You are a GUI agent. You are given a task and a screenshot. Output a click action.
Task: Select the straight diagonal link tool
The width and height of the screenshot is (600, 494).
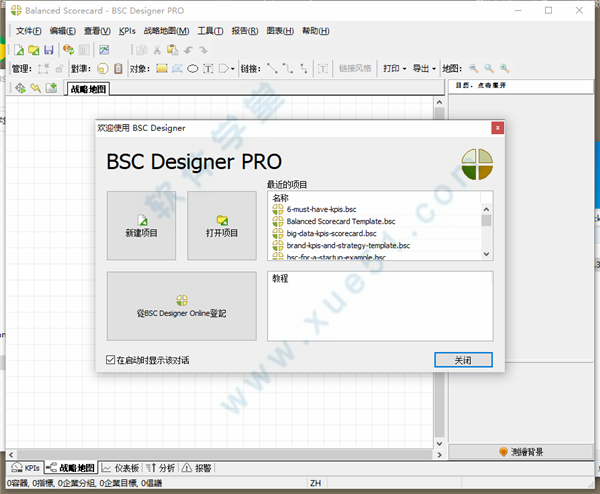click(x=272, y=68)
